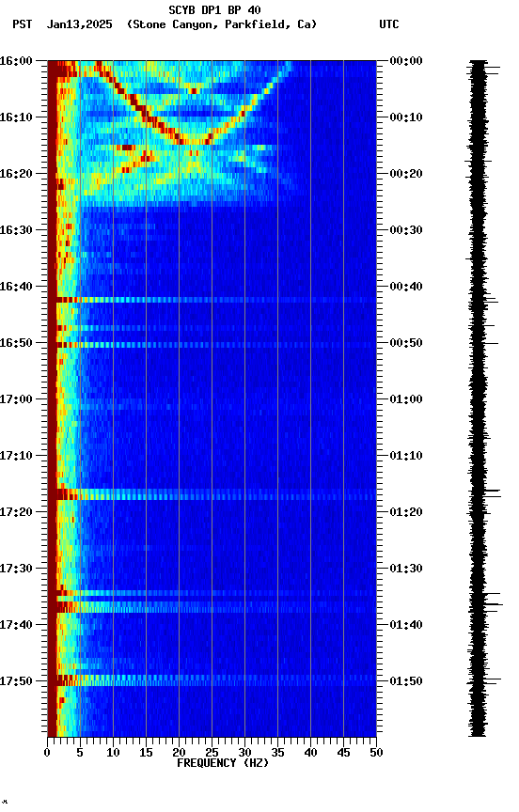Click the frequency axis label '20'
This screenshot has height=812, width=519.
pyautogui.click(x=179, y=753)
